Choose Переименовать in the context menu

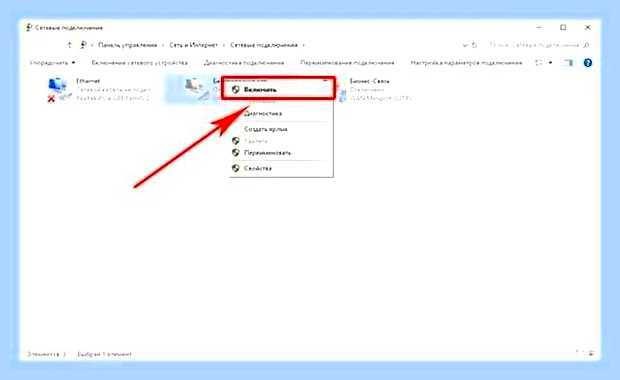(268, 153)
